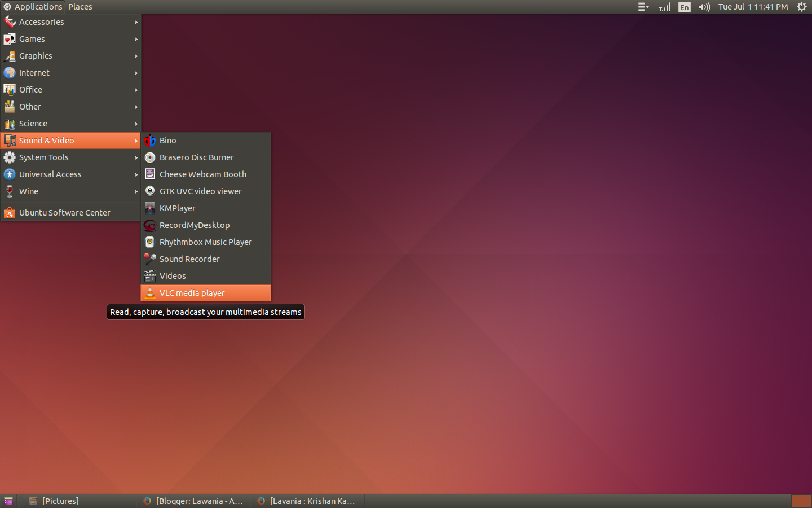Click the Videos clapperboard icon
Viewport: 812px width, 508px height.
[150, 276]
